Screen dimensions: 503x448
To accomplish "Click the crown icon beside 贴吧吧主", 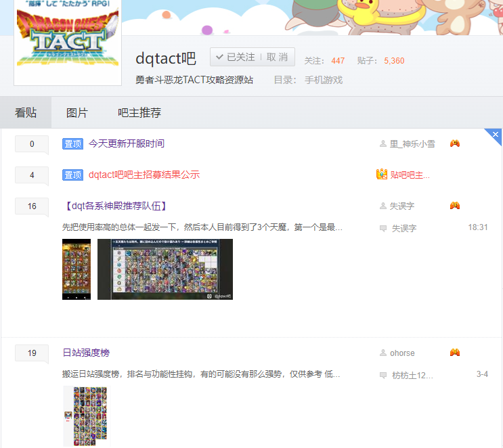I will 382,174.
